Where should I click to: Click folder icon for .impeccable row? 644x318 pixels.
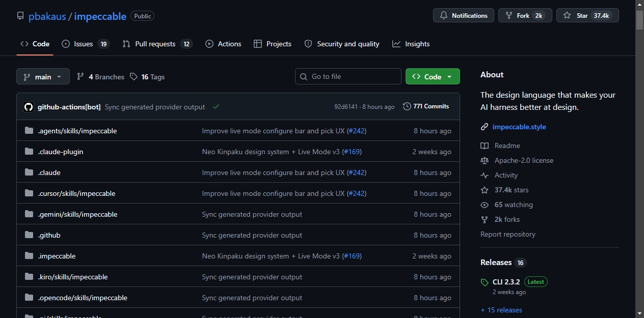click(29, 256)
